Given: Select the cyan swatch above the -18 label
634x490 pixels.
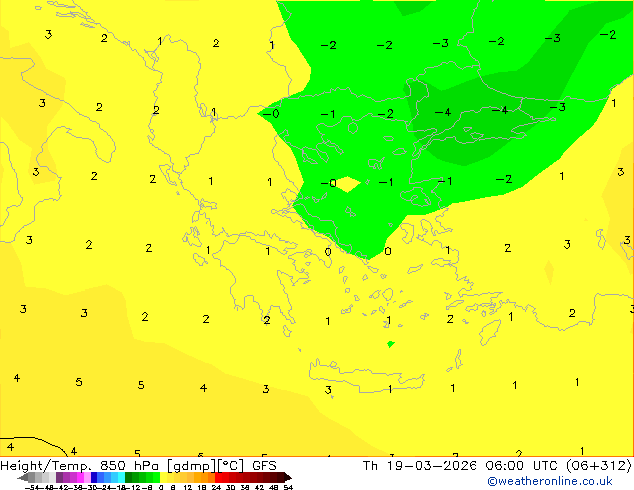Looking at the screenshot, I should coord(121,477).
